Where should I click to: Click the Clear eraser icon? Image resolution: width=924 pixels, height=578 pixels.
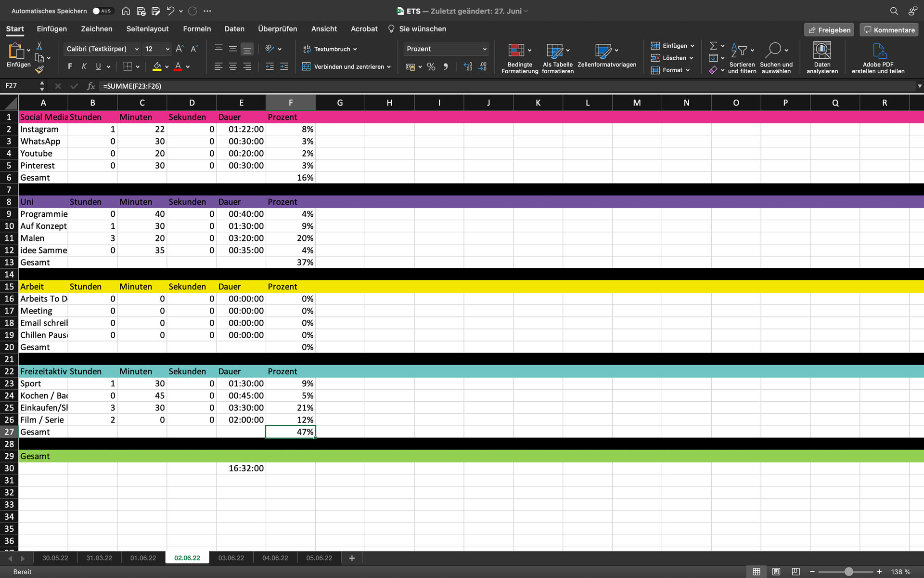713,70
